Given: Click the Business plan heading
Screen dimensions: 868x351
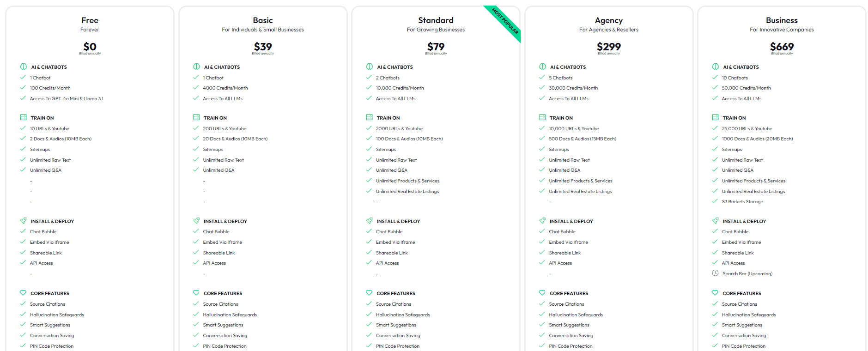Looking at the screenshot, I should click(x=782, y=20).
